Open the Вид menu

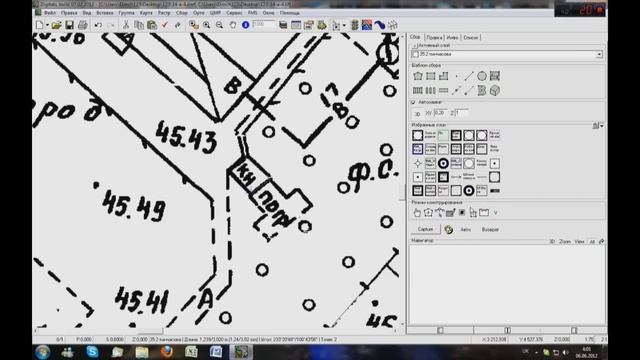87,13
